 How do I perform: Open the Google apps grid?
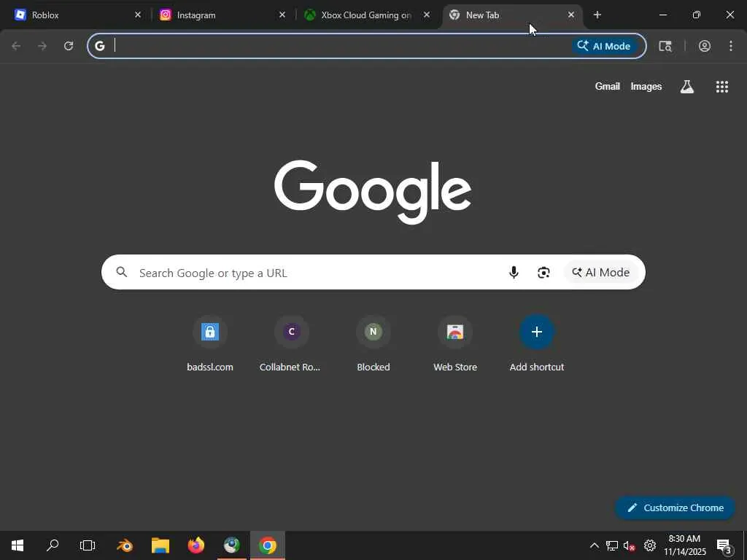tap(721, 86)
